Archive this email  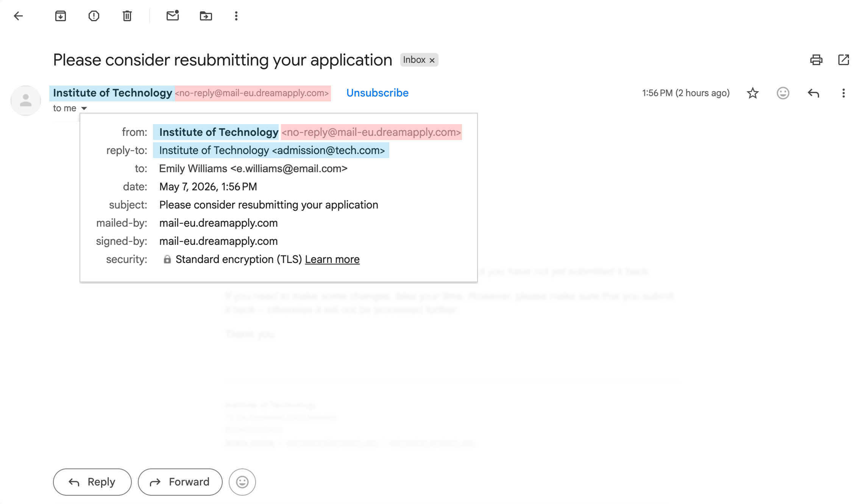pyautogui.click(x=61, y=16)
